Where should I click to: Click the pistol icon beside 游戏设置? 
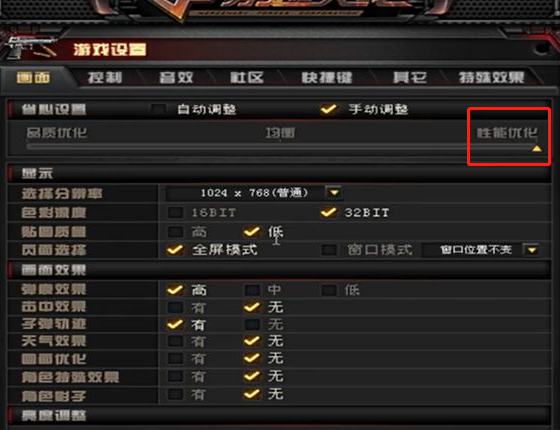[30, 47]
